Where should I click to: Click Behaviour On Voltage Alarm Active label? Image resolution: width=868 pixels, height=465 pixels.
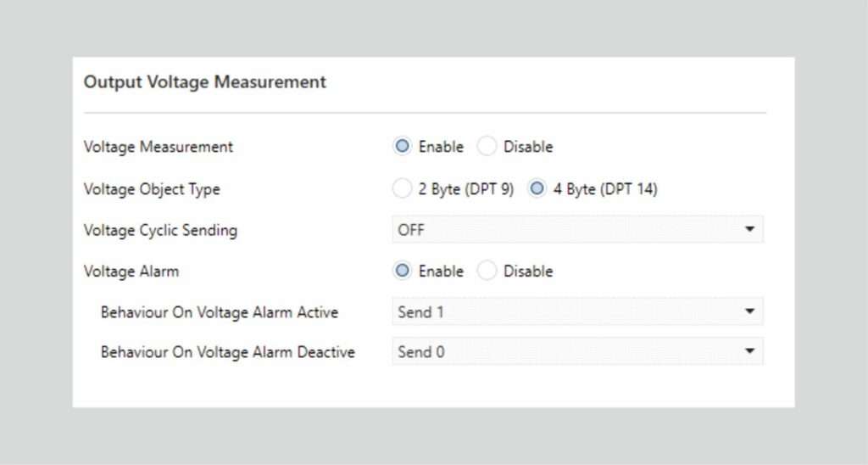coord(220,312)
